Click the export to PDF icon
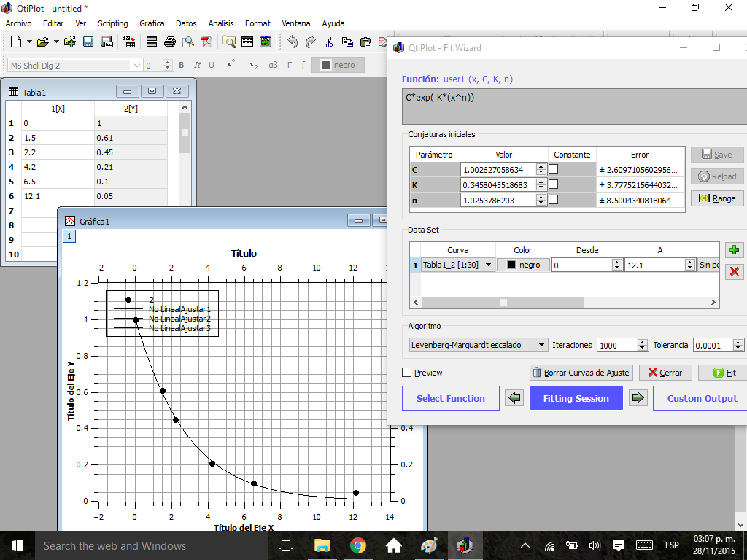Image resolution: width=747 pixels, height=560 pixels. click(x=206, y=42)
